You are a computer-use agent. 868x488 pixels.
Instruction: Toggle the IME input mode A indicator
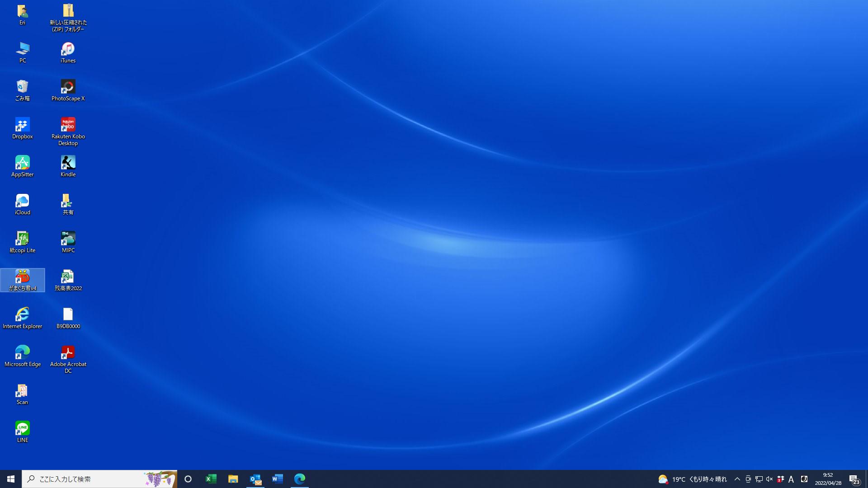791,479
